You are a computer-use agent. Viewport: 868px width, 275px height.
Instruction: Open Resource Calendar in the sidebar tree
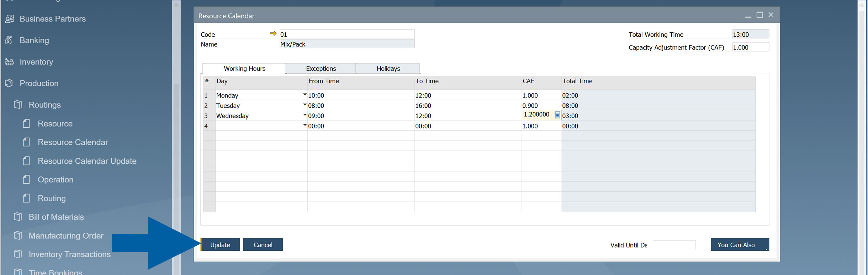pos(73,142)
